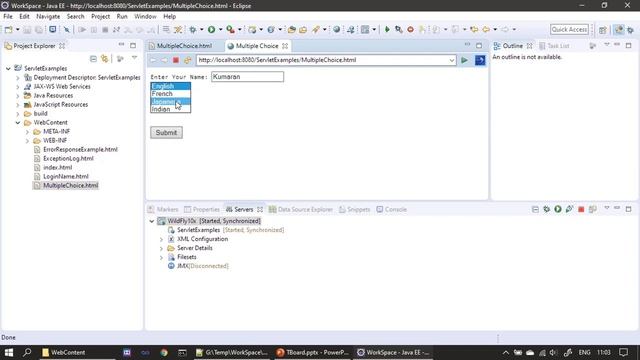Open the Run toolbar dropdown arrow

[x=220, y=29]
